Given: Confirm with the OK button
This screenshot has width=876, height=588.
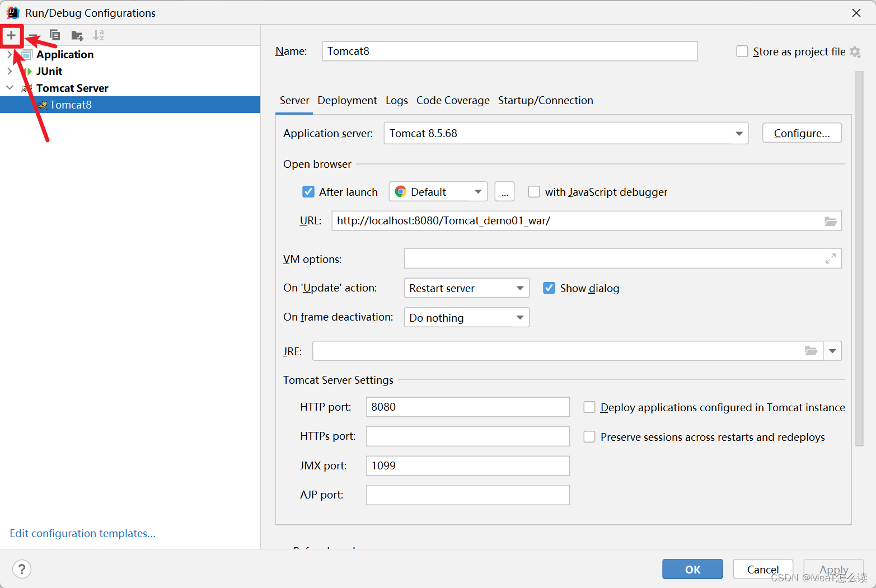Looking at the screenshot, I should point(692,569).
